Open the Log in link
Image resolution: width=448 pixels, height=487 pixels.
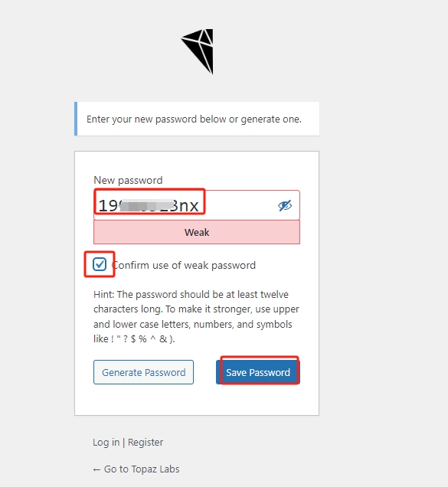(x=106, y=443)
